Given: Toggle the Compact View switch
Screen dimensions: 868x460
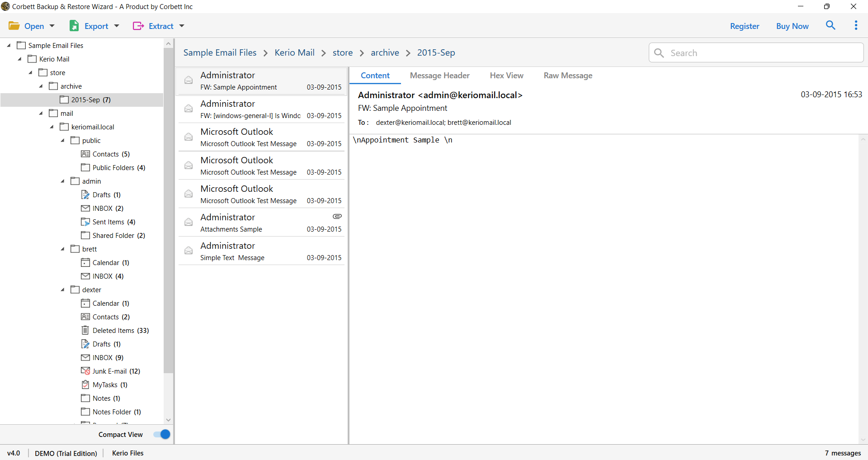Looking at the screenshot, I should coord(162,434).
